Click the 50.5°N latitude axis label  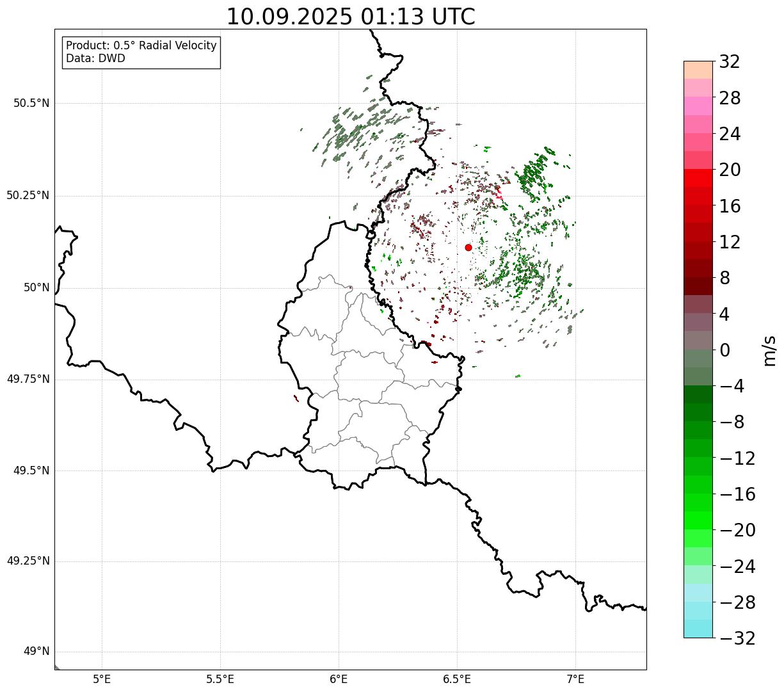(31, 103)
